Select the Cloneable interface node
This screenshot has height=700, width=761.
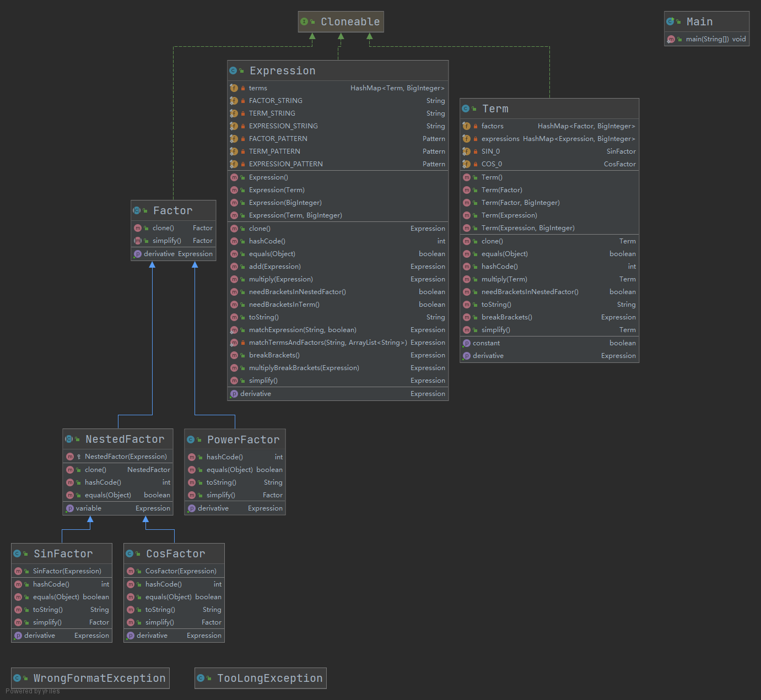click(341, 21)
